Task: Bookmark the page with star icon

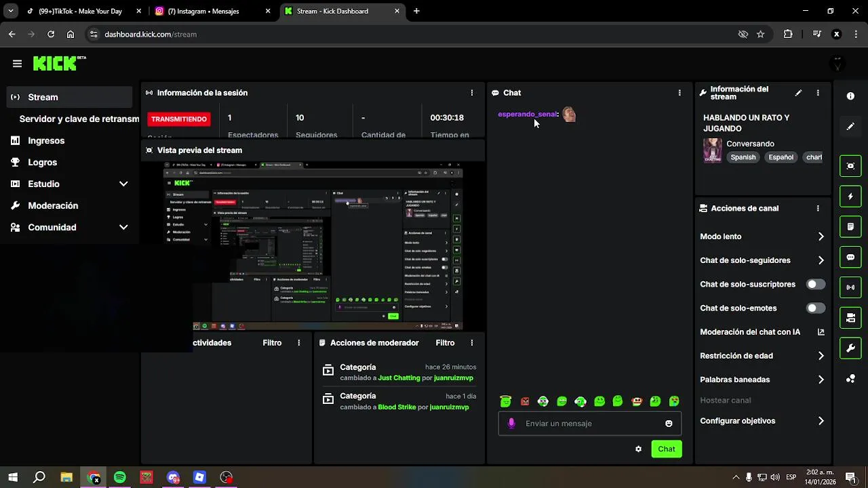Action: (x=760, y=34)
